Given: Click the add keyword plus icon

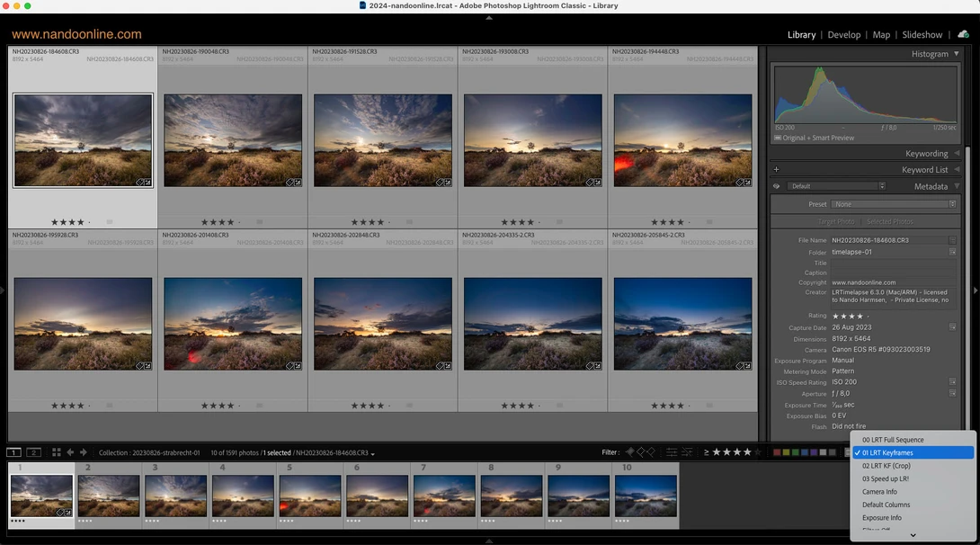Looking at the screenshot, I should [x=776, y=169].
